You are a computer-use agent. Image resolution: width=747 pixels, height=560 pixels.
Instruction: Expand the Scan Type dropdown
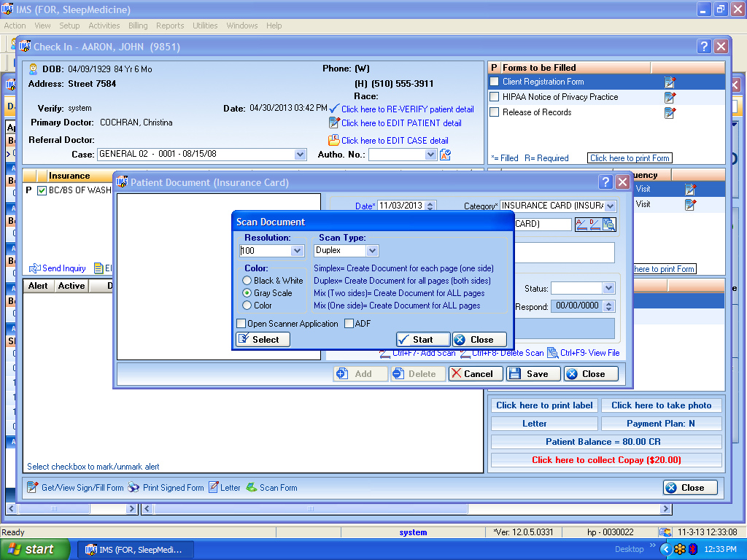tap(372, 251)
